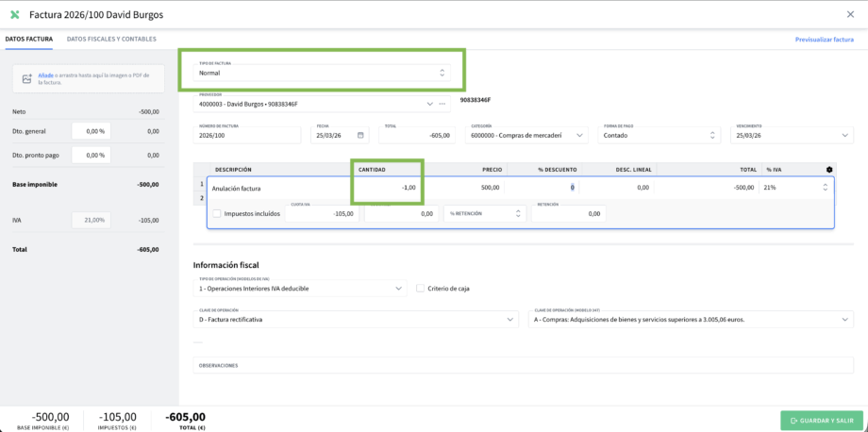Screen dimensions: 868x432
Task: Switch to Datos fiscales y contables tab
Action: [x=111, y=39]
